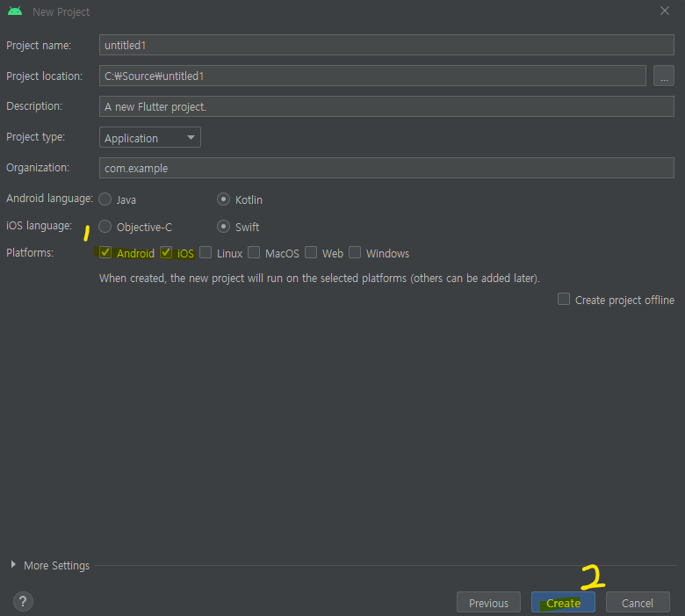Edit the Organization com.example field
The image size is (685, 616).
[386, 168]
